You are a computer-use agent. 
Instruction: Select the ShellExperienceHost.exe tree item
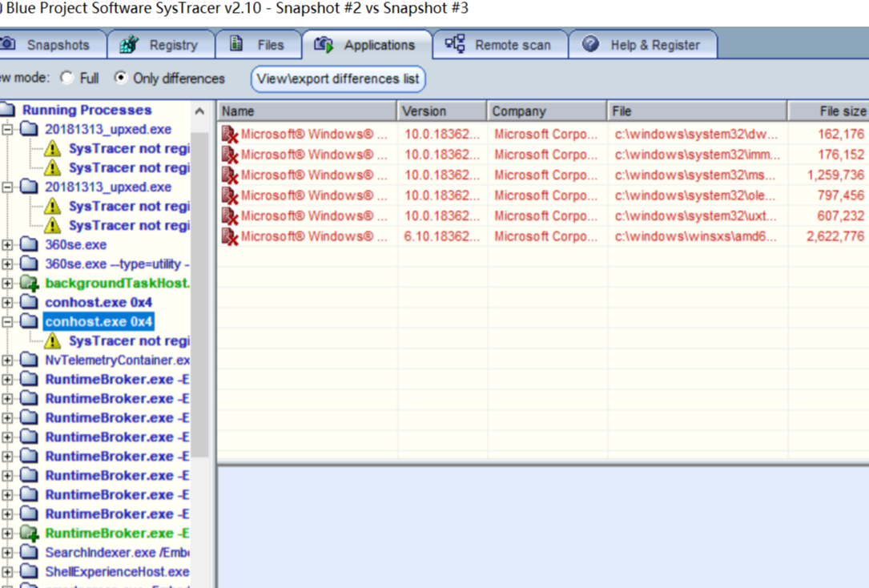[117, 571]
